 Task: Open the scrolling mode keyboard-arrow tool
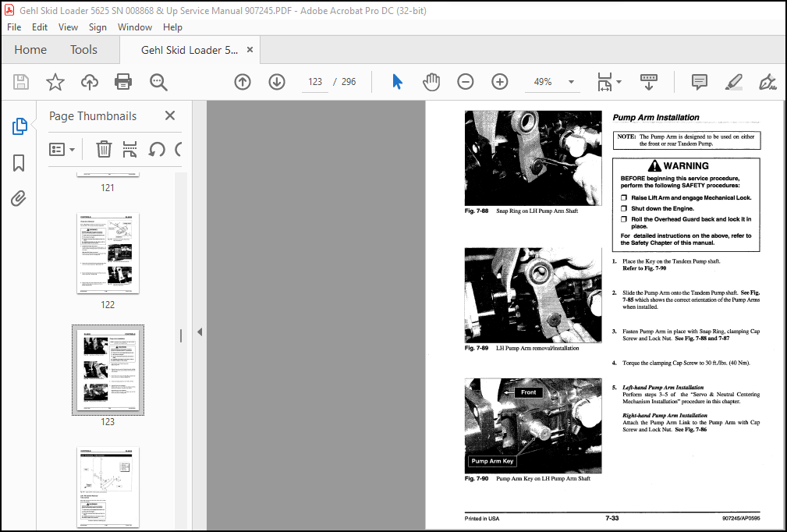pyautogui.click(x=648, y=82)
